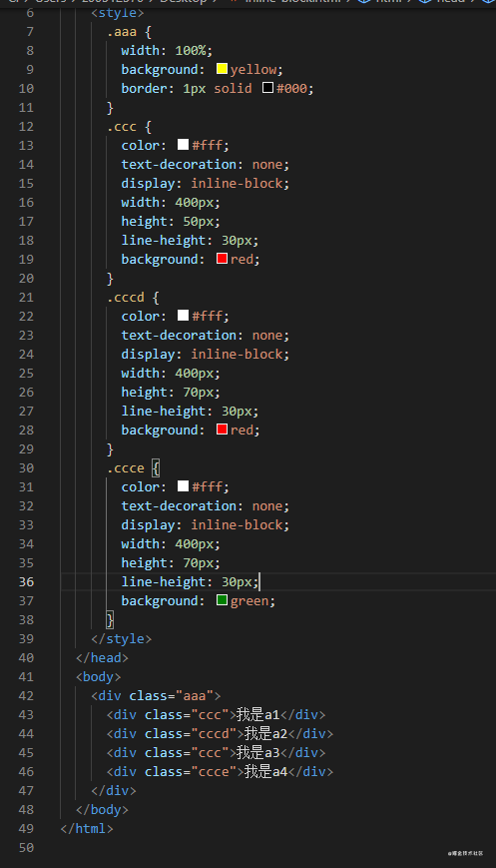Image resolution: width=496 pixels, height=868 pixels.
Task: Click the text 我是a1 on line 43
Action: coord(258,714)
